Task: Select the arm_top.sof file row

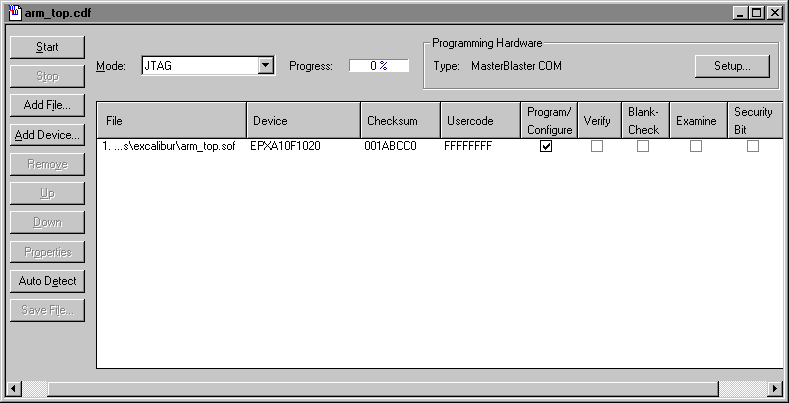Action: pos(170,146)
